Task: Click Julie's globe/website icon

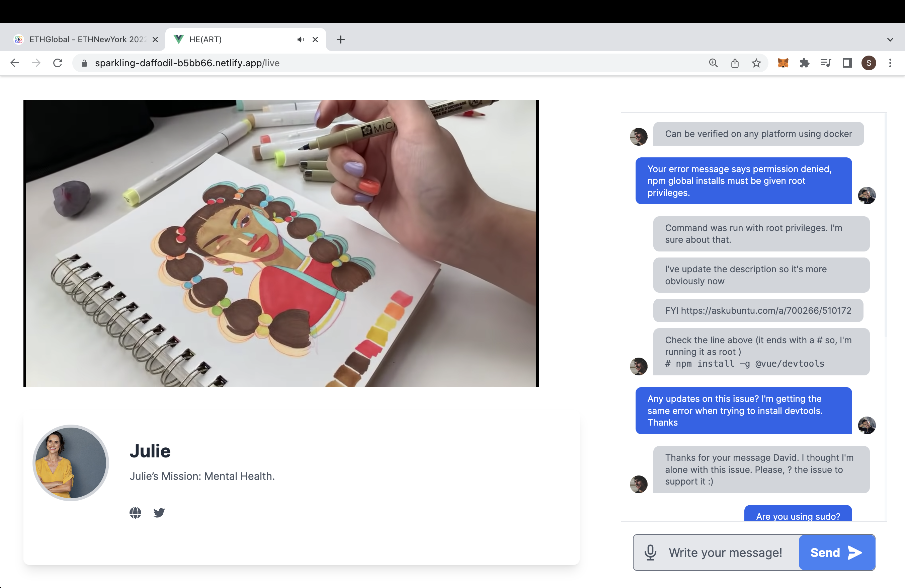Action: click(x=135, y=512)
